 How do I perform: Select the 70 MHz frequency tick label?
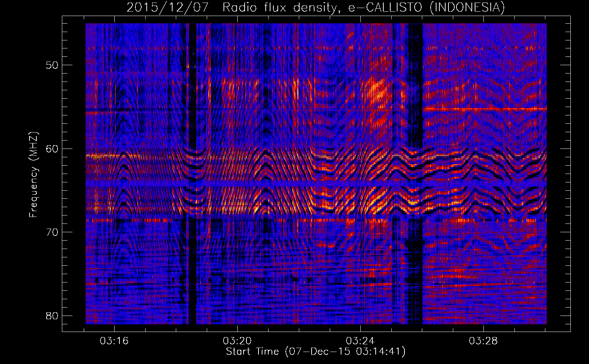[x=52, y=232]
